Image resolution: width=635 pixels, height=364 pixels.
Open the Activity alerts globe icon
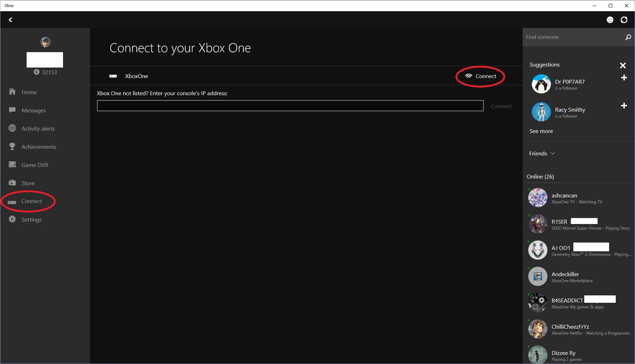click(x=12, y=128)
